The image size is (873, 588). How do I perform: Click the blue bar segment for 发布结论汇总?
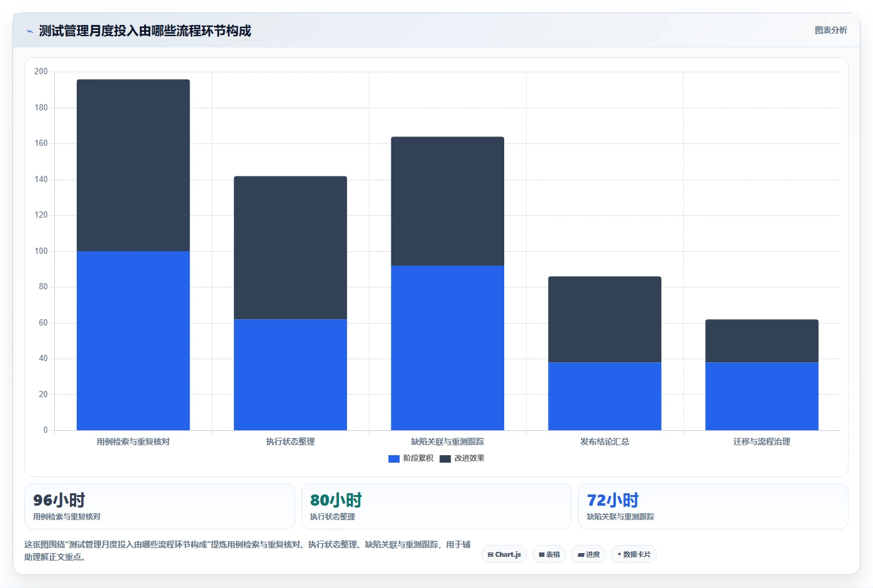click(605, 396)
